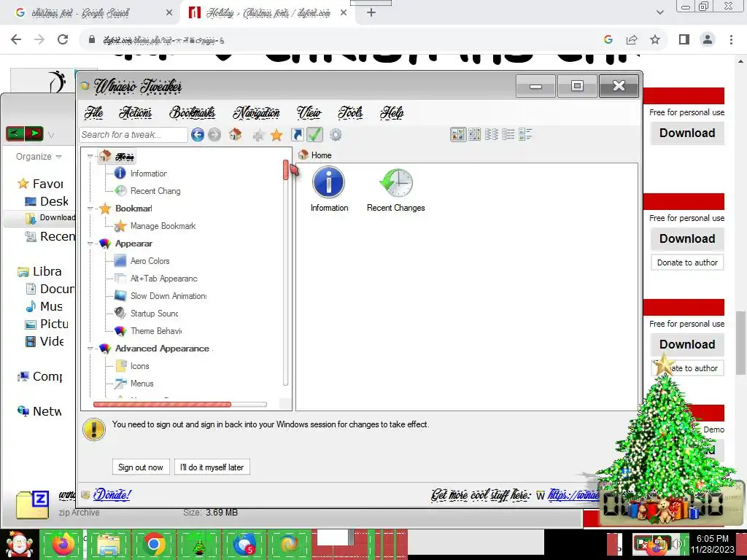Viewport: 747px width, 560px height.
Task: Click the taskbar volume speaker icon
Action: (x=676, y=543)
